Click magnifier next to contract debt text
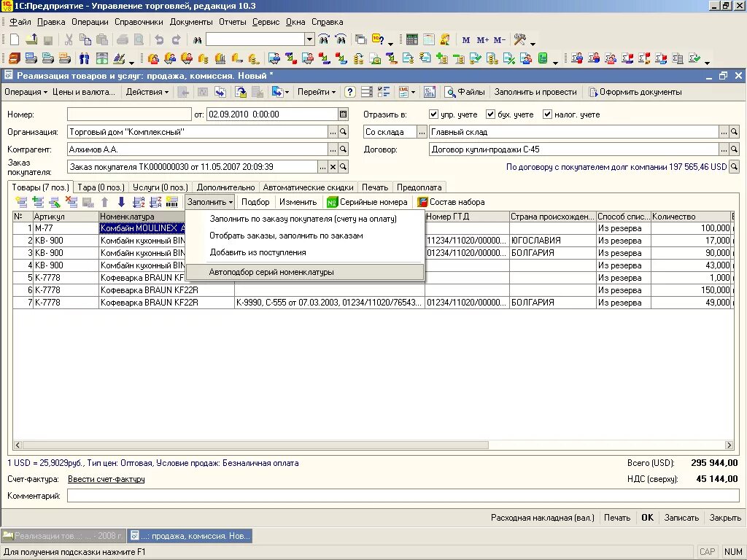The width and height of the screenshot is (747, 560). click(x=734, y=167)
